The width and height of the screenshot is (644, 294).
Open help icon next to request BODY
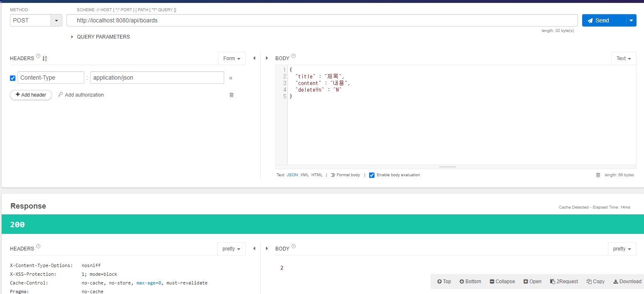pyautogui.click(x=294, y=56)
